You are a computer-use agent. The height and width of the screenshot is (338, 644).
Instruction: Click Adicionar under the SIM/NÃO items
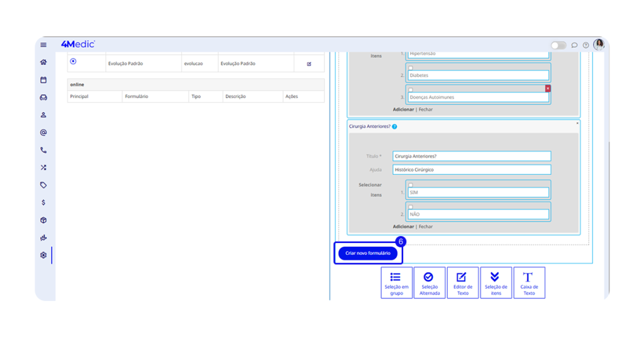[x=403, y=227]
